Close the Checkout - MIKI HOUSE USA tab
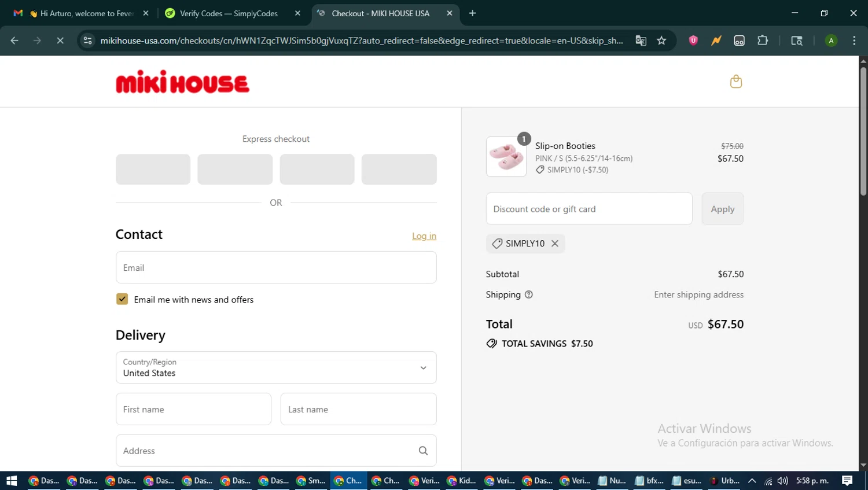Image resolution: width=868 pixels, height=490 pixels. (x=450, y=13)
